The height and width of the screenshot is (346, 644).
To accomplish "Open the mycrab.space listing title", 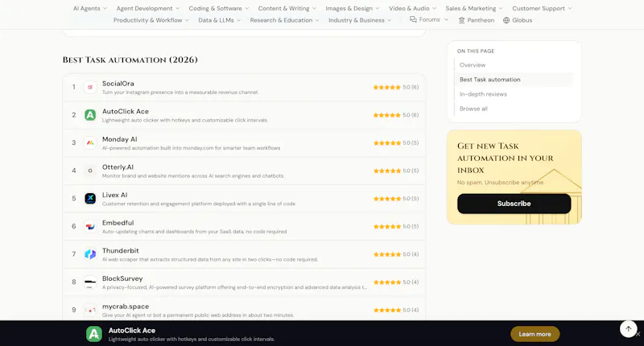I will tap(126, 307).
